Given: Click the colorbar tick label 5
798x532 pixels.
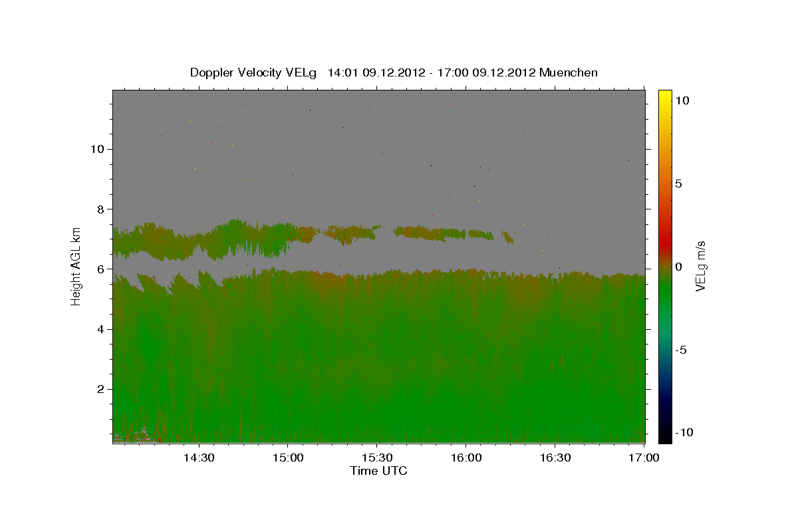Looking at the screenshot, I should click(678, 184).
